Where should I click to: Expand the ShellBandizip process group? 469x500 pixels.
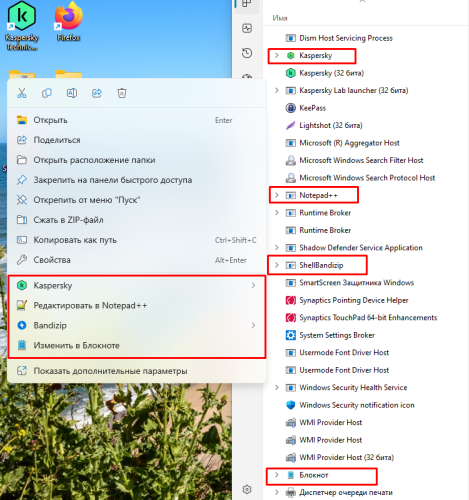[x=276, y=265]
